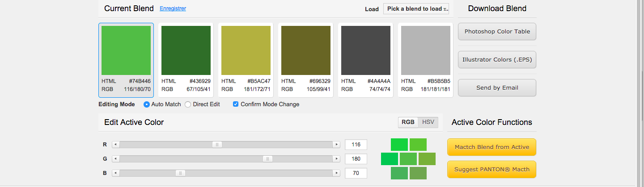
Task: Click the G slider right arrow
Action: (x=337, y=159)
